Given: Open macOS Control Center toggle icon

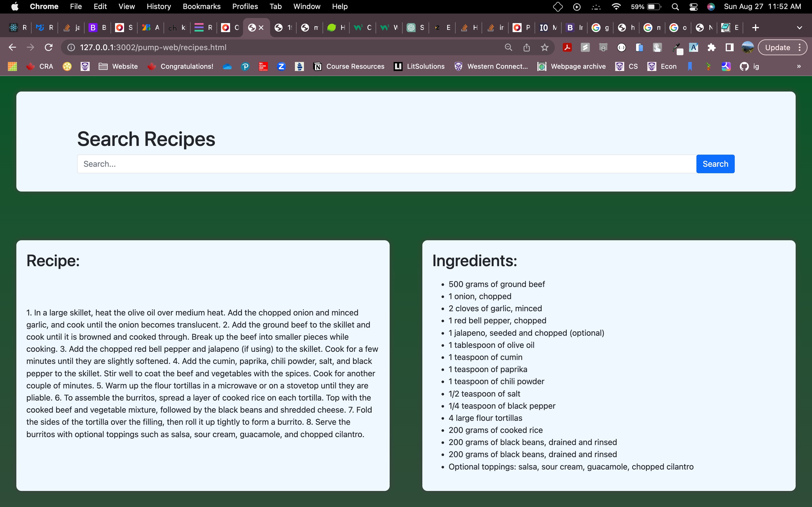Looking at the screenshot, I should pyautogui.click(x=693, y=7).
